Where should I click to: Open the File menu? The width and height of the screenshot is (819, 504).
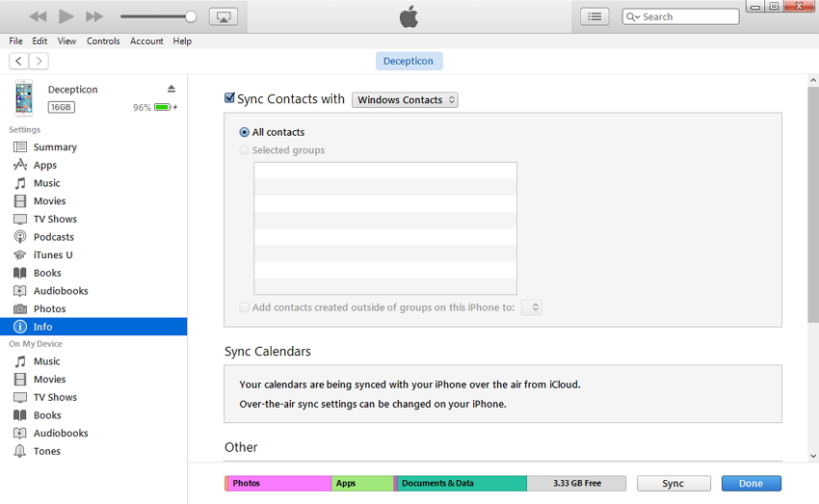(15, 41)
